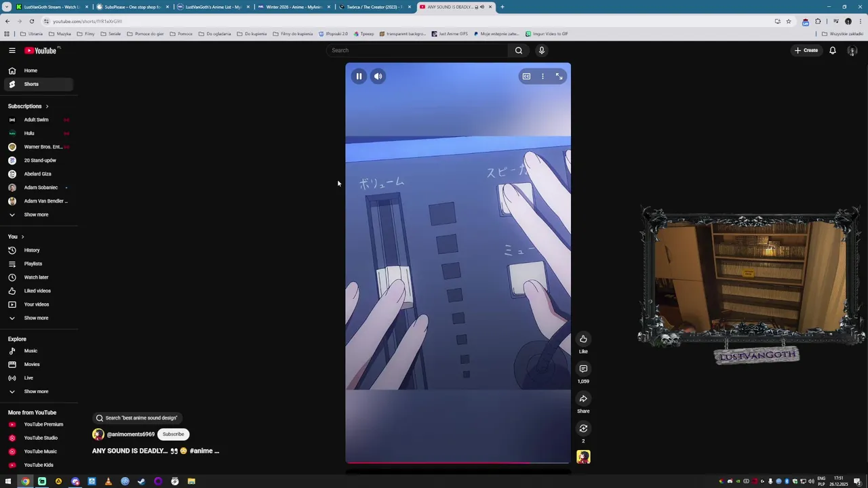Screen dimensions: 868x488
Task: Open the @animoments6969 channel link
Action: coord(131,434)
